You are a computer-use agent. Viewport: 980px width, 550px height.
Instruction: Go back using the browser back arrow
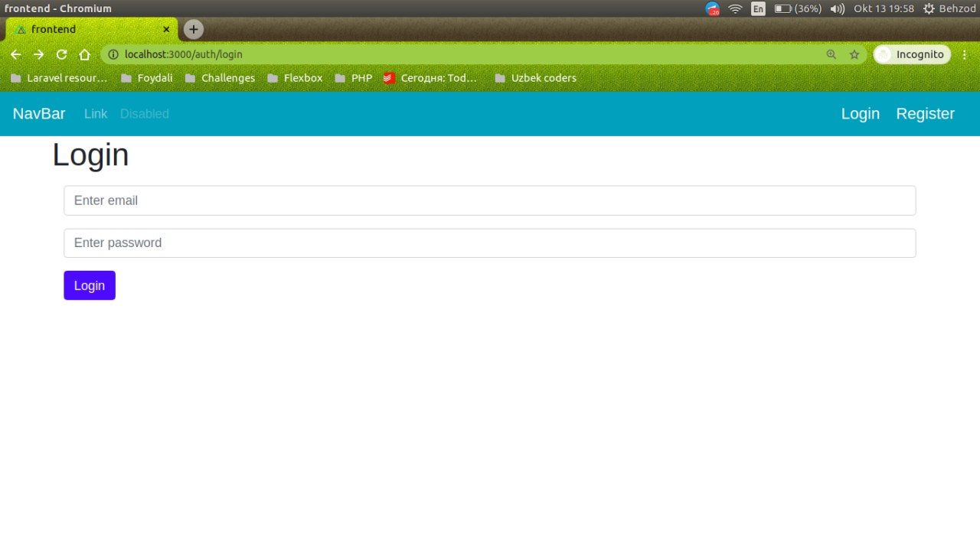(x=15, y=54)
